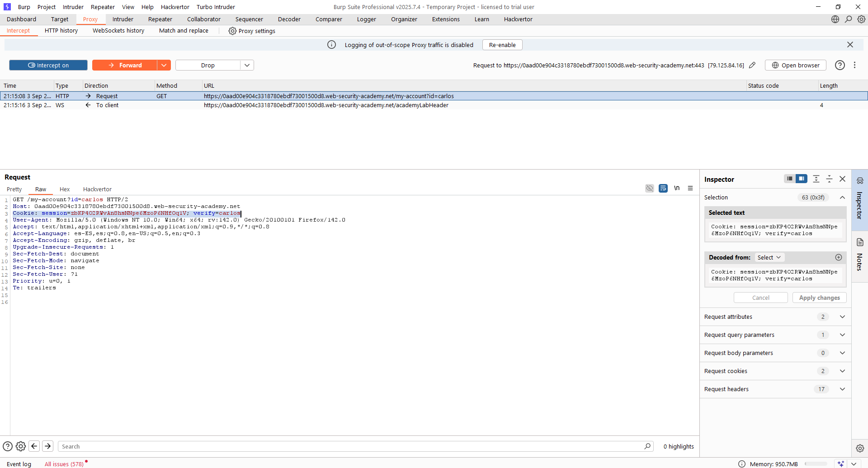Toggle the message word wrap icon

click(x=663, y=188)
